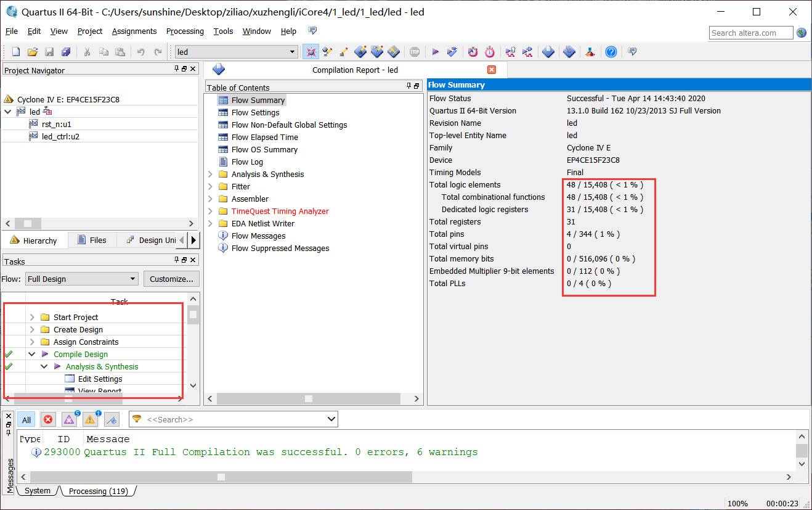The image size is (812, 510).
Task: Click the Stop Processing toolbar icon
Action: point(415,52)
